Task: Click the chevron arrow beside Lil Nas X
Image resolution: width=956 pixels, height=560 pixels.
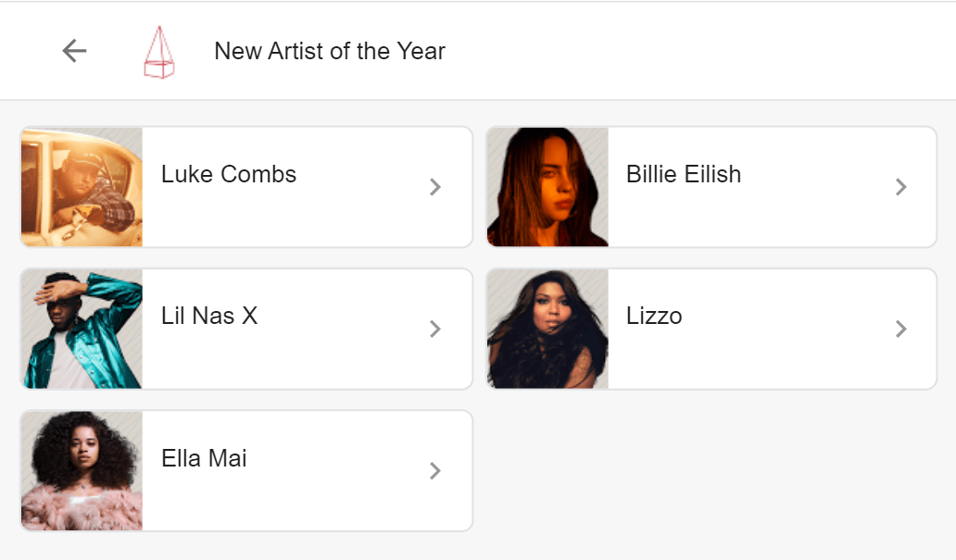Action: pos(435,329)
